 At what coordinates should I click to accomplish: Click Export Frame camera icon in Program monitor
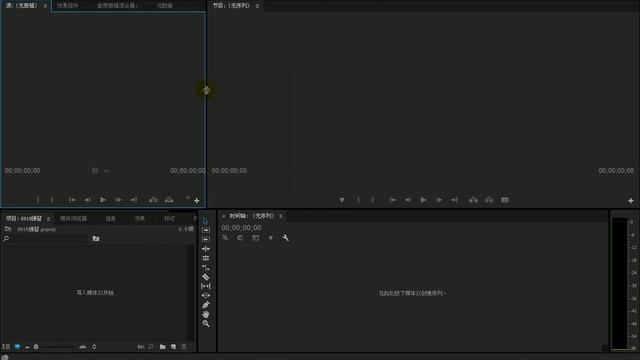click(x=505, y=200)
